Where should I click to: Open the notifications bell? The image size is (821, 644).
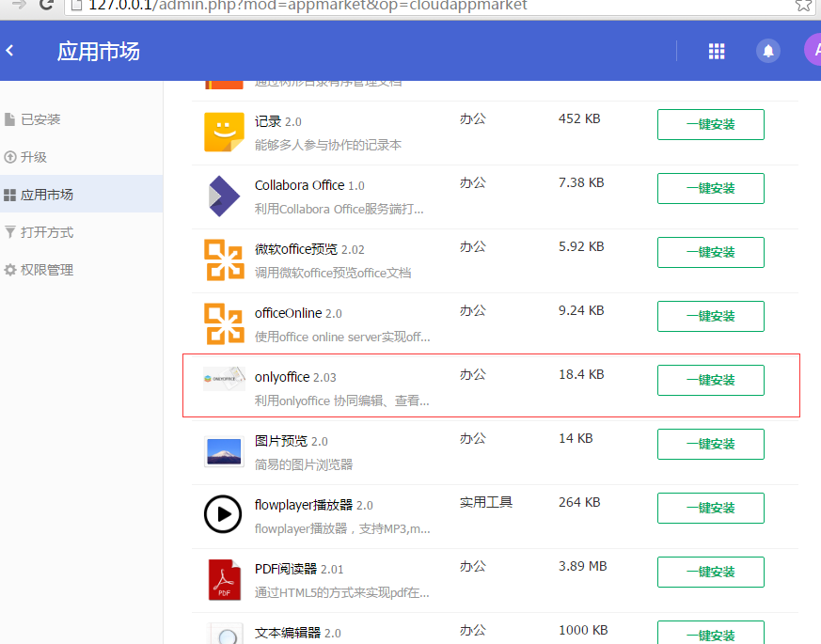768,52
